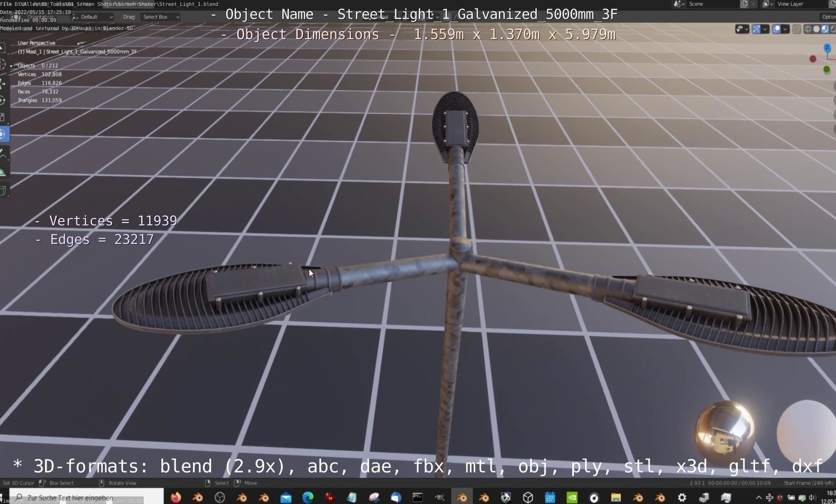Click 'Rotate View' hint in status bar
836x504 pixels.
122,483
